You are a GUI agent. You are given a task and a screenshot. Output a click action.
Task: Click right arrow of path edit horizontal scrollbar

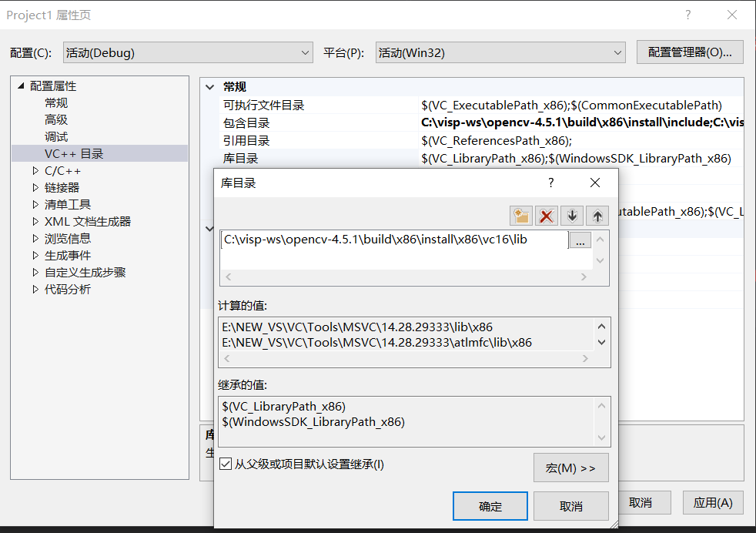coord(584,277)
